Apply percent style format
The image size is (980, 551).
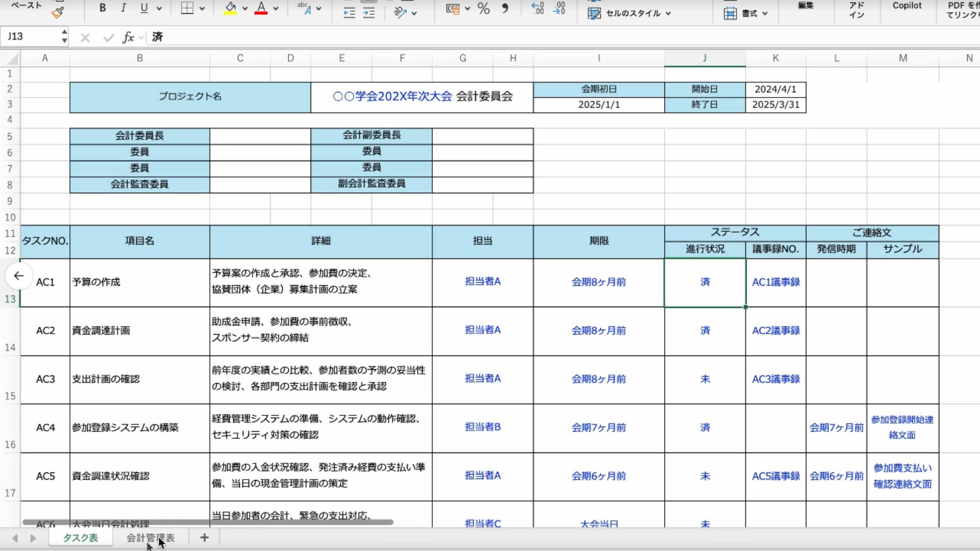tap(483, 8)
